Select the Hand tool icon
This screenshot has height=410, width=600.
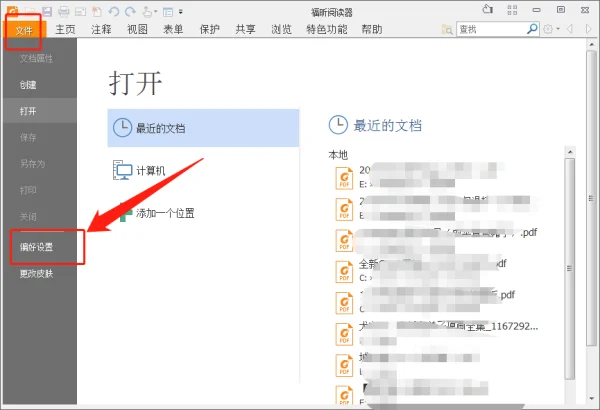coord(147,12)
